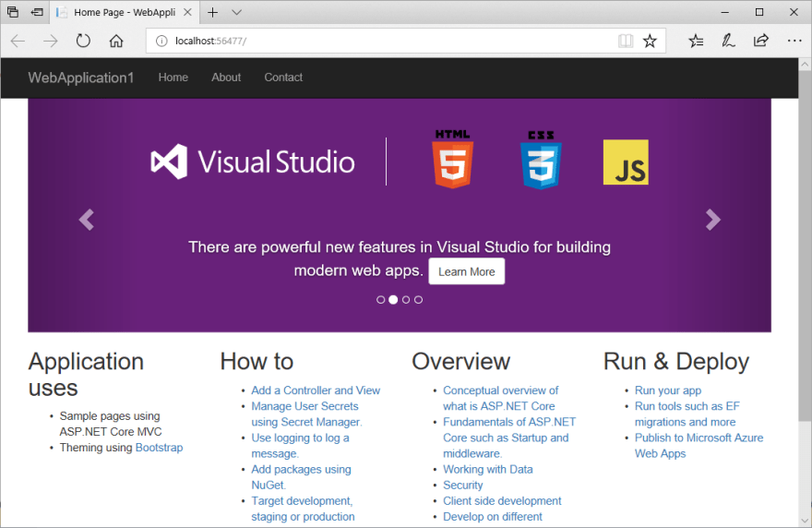Open Fundamentals of ASP.NET Core link
This screenshot has height=528, width=812.
pos(509,438)
